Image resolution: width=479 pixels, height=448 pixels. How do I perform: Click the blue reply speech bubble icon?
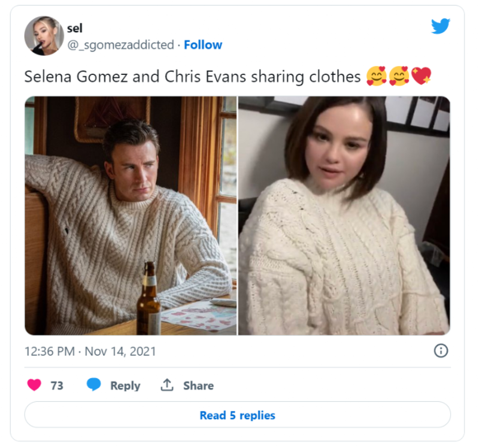94,385
